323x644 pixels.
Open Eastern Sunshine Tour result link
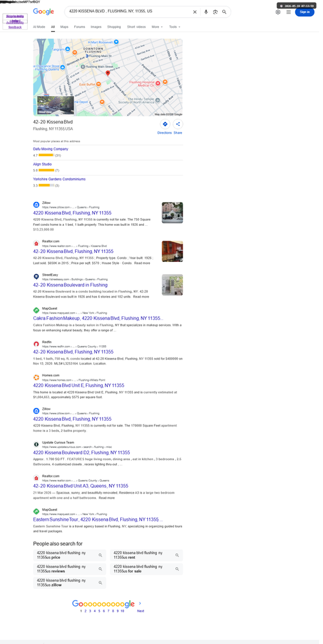(98, 519)
